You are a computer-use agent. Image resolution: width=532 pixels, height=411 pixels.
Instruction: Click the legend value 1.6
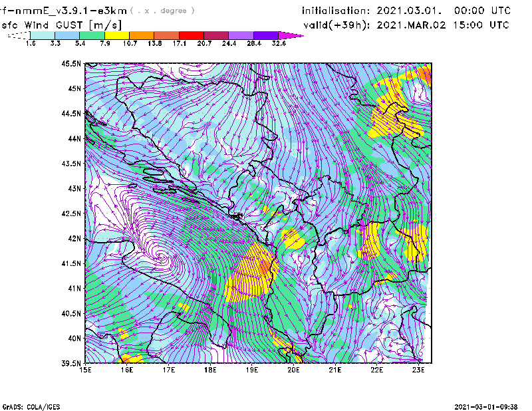pos(31,43)
